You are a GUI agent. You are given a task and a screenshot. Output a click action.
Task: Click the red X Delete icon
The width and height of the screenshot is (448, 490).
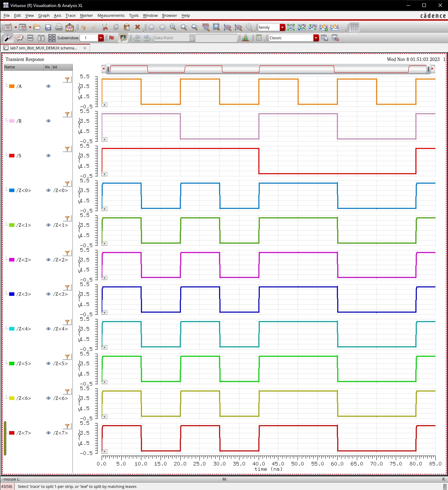(x=137, y=27)
